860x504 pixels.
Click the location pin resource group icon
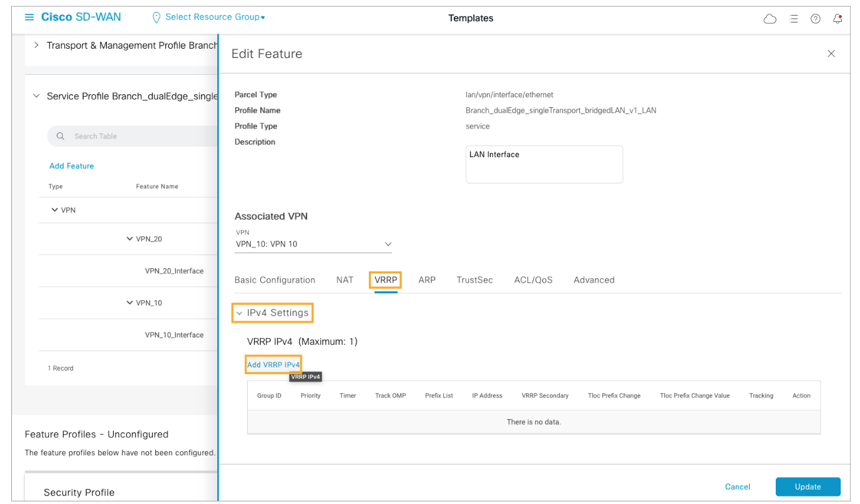[157, 17]
